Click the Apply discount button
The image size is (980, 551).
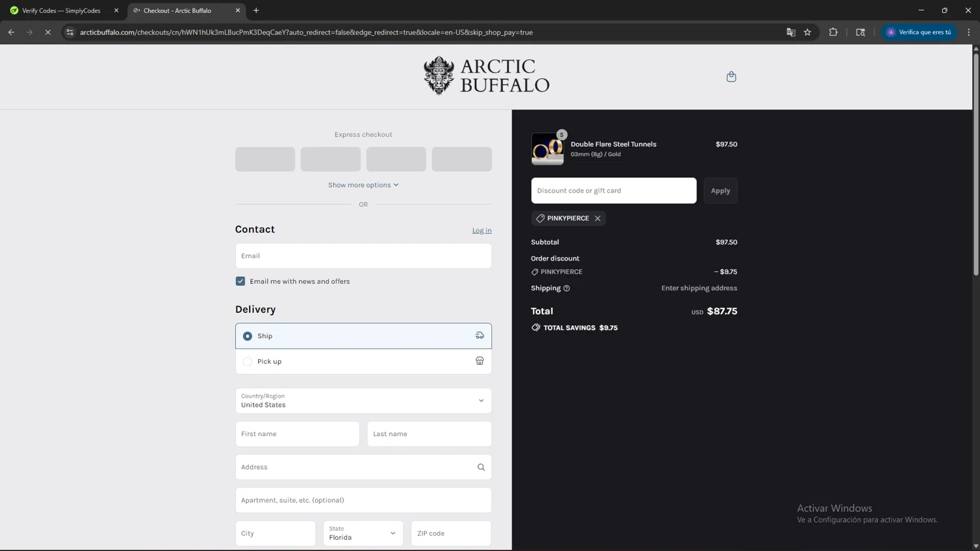(721, 191)
